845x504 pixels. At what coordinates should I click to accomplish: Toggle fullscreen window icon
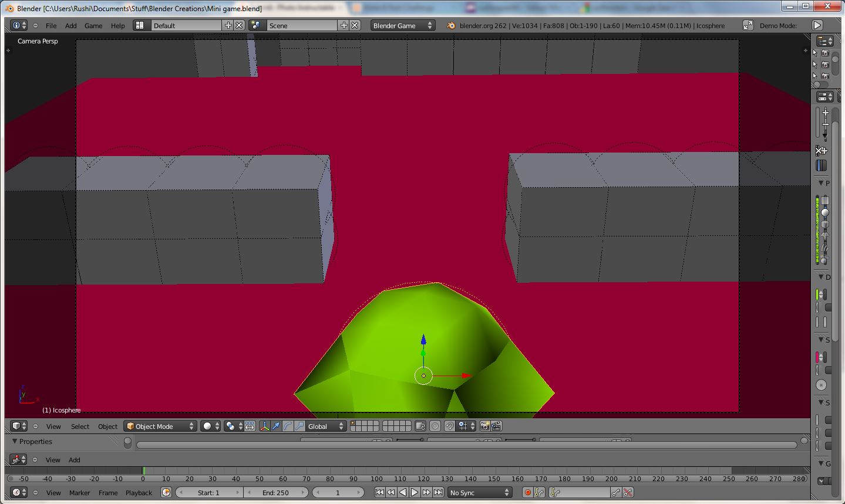tap(748, 25)
